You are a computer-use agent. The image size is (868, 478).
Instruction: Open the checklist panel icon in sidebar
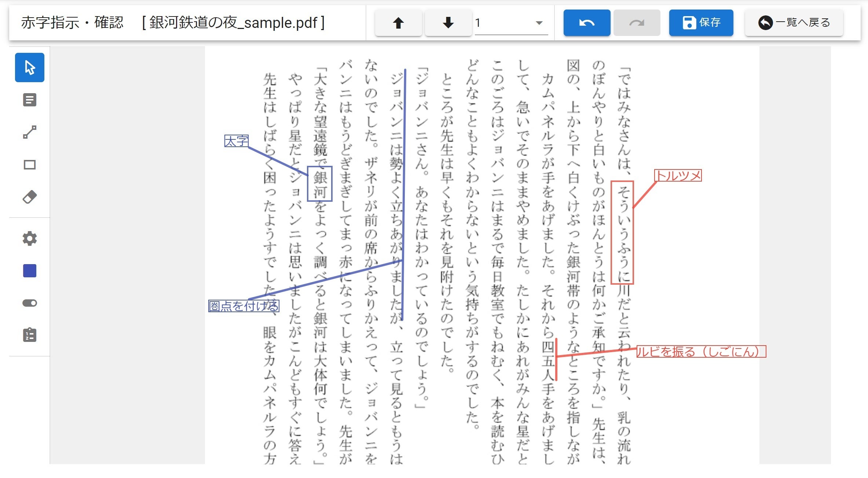29,335
